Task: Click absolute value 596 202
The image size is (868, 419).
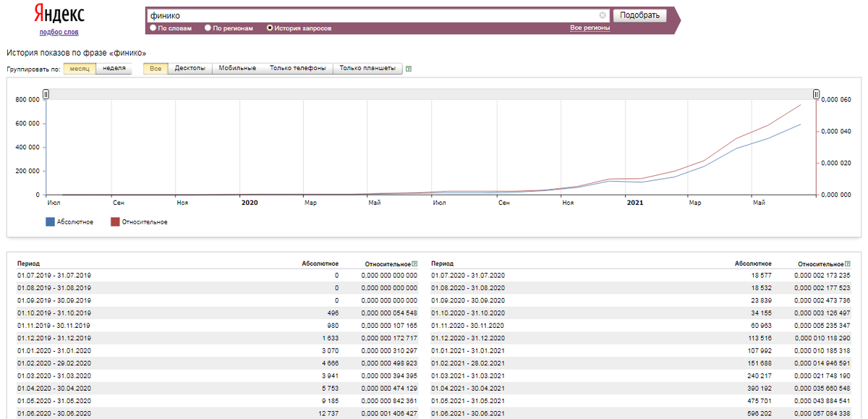Action: 759,414
